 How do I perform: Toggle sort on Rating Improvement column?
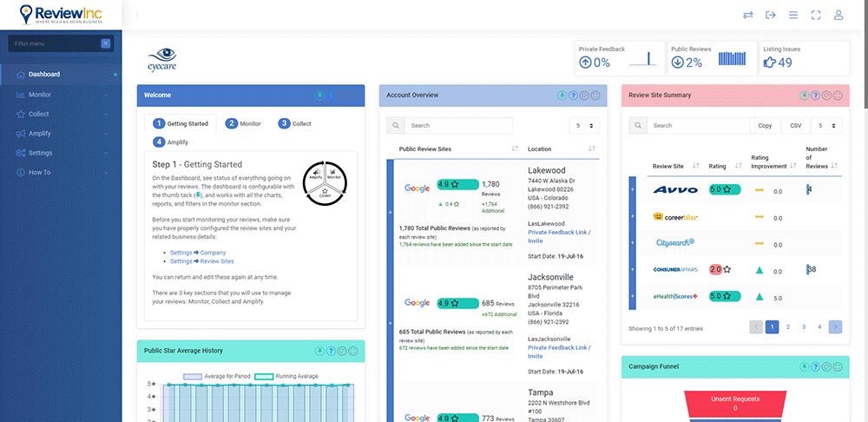click(x=793, y=166)
